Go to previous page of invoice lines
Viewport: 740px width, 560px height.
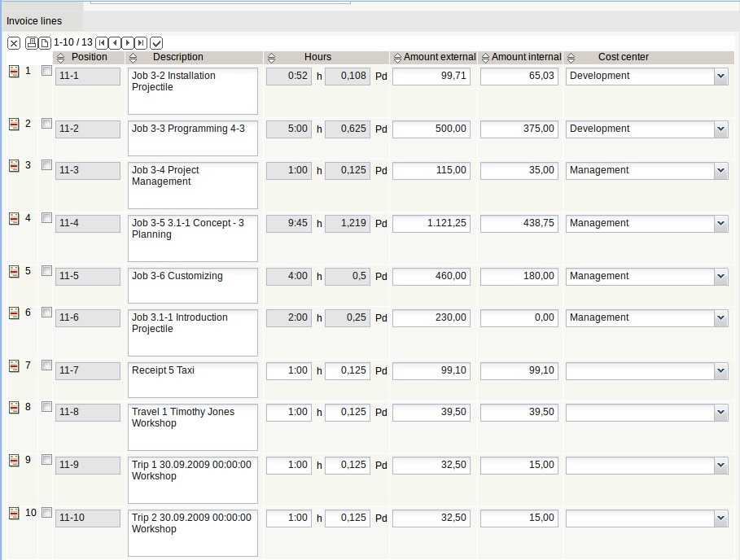point(115,43)
